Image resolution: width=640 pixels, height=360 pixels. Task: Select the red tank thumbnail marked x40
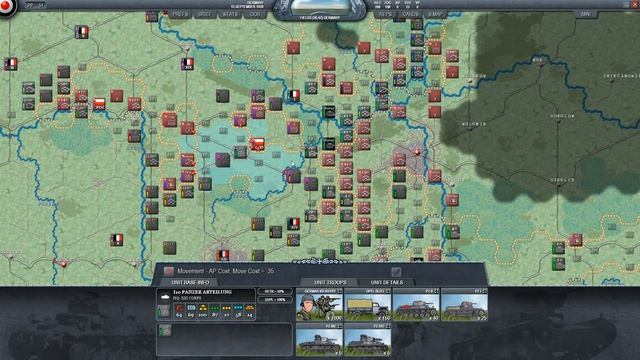click(x=416, y=304)
